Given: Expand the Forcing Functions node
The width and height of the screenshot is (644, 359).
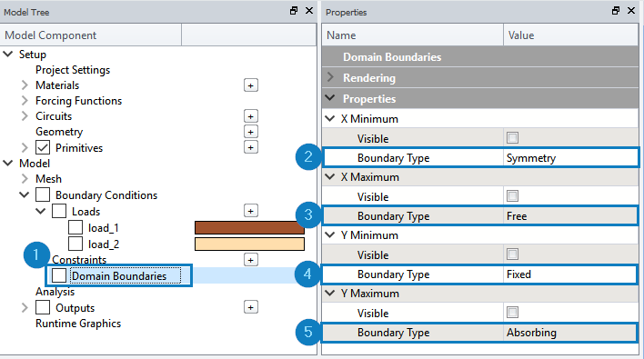Looking at the screenshot, I should (25, 101).
